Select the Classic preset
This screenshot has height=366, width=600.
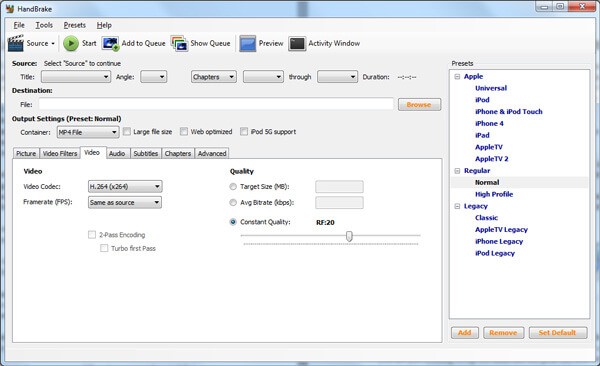click(x=486, y=218)
